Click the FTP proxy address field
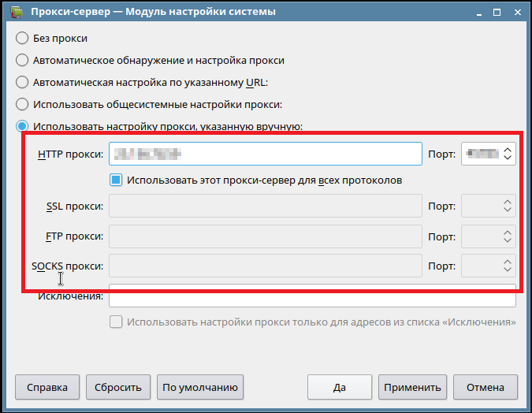 tap(266, 236)
